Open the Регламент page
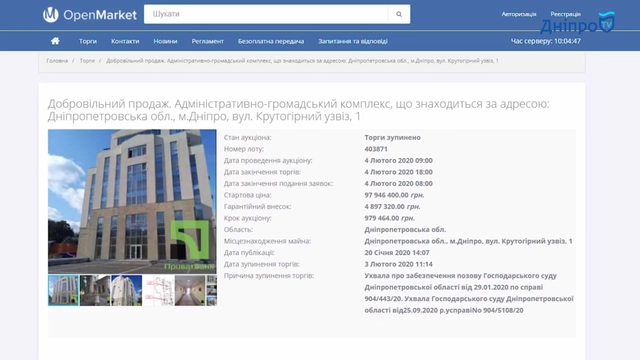The width and height of the screenshot is (640, 360). [207, 41]
